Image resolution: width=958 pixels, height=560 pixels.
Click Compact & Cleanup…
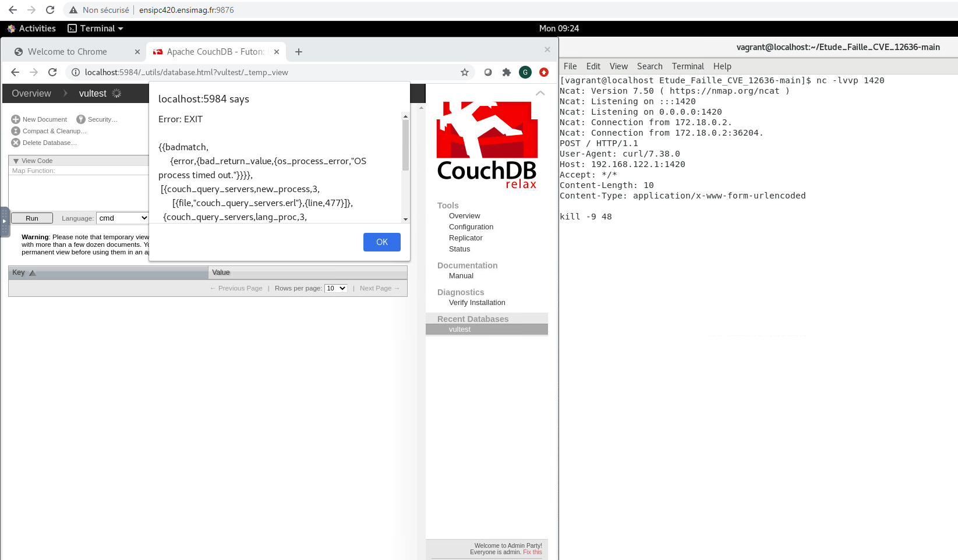49,131
